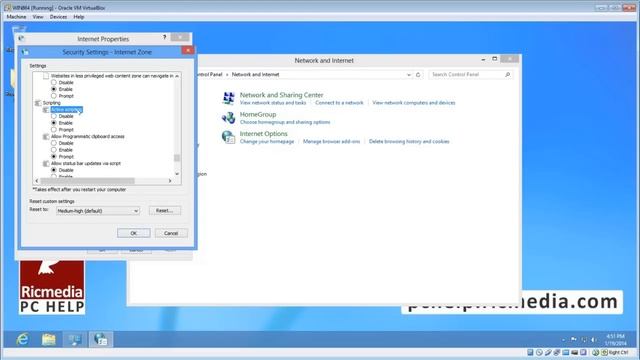Click settings list scroll-down arrow
The height and width of the screenshot is (360, 640).
point(177,174)
